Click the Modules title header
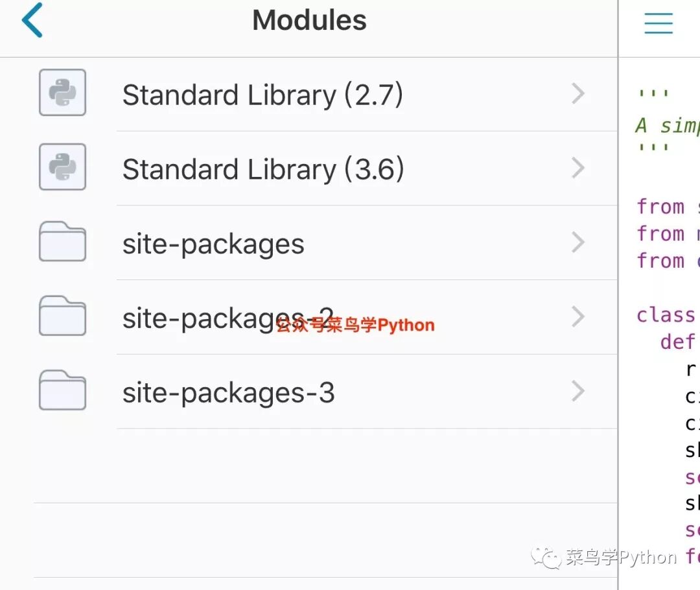 pos(309,20)
